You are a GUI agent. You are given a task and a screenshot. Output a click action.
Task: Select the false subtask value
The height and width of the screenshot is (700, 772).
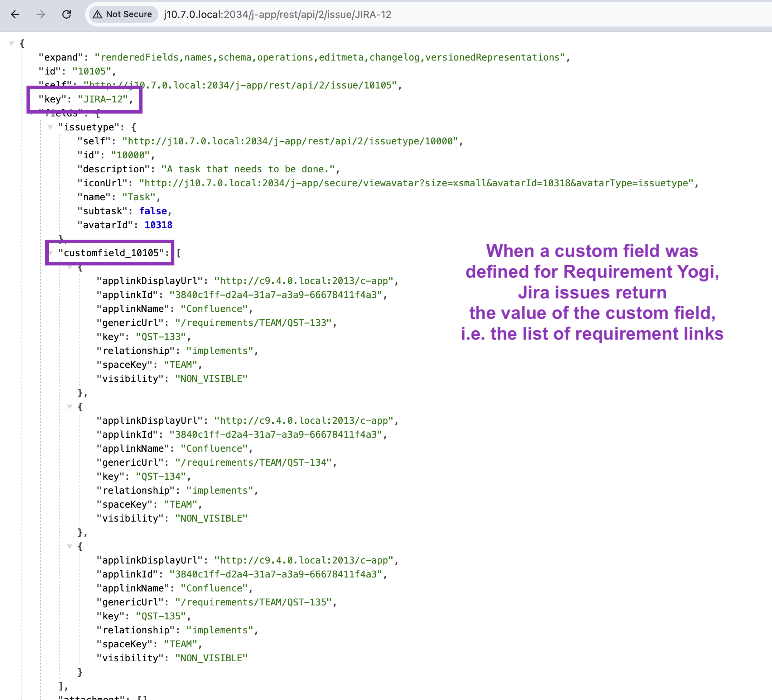pyautogui.click(x=153, y=211)
